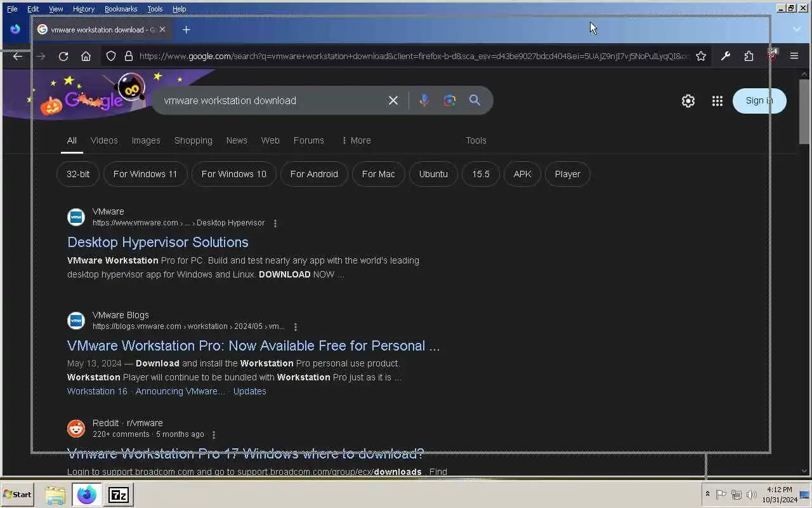
Task: Switch to the Web results tab
Action: 270,140
